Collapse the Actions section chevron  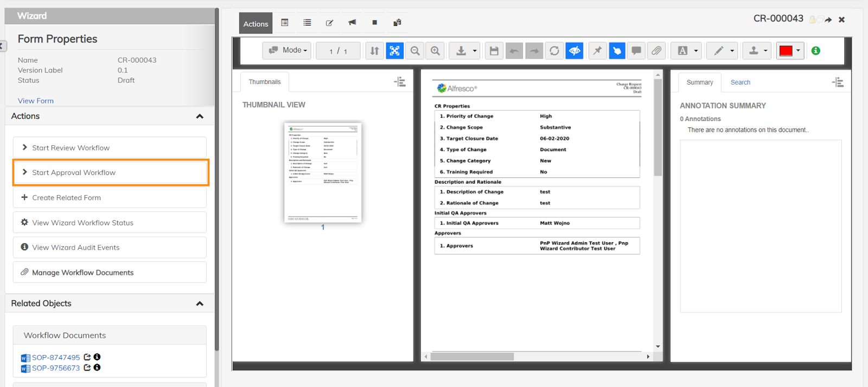(x=200, y=117)
